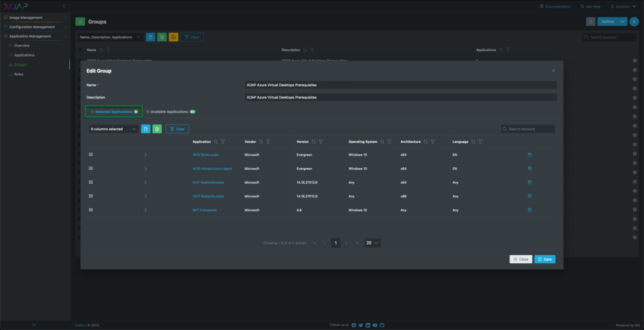The width and height of the screenshot is (644, 330).
Task: Click the blue export icon in Edit Group dialog
Action: point(145,129)
